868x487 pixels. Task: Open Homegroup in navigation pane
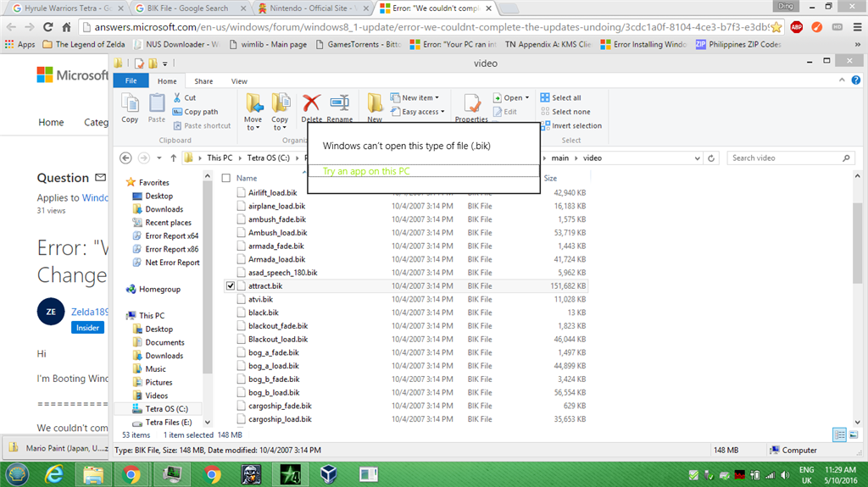[x=159, y=289]
